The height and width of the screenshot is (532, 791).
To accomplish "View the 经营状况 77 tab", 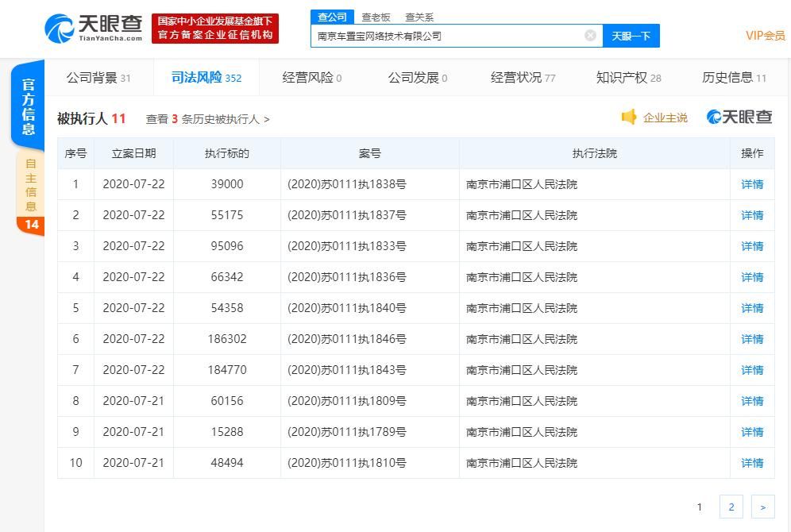I will coord(519,77).
